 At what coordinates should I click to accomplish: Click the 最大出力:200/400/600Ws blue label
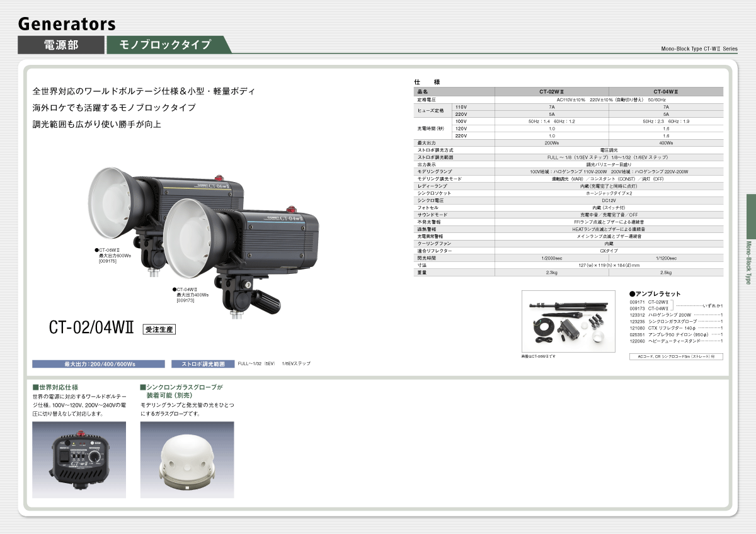(100, 364)
